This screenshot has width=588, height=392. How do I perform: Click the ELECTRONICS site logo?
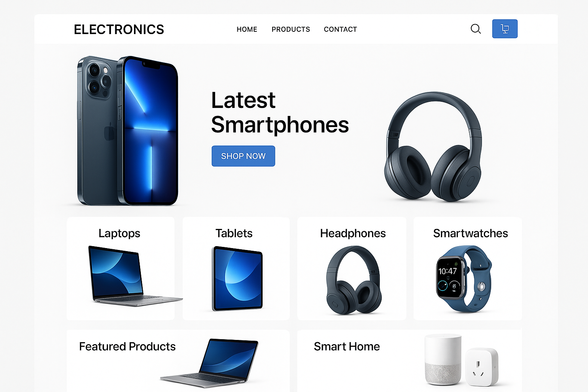pyautogui.click(x=119, y=29)
